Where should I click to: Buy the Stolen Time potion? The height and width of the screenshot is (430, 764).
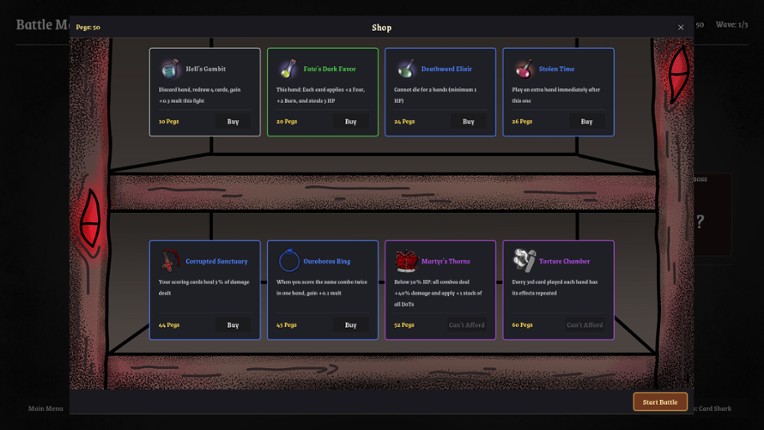click(587, 122)
